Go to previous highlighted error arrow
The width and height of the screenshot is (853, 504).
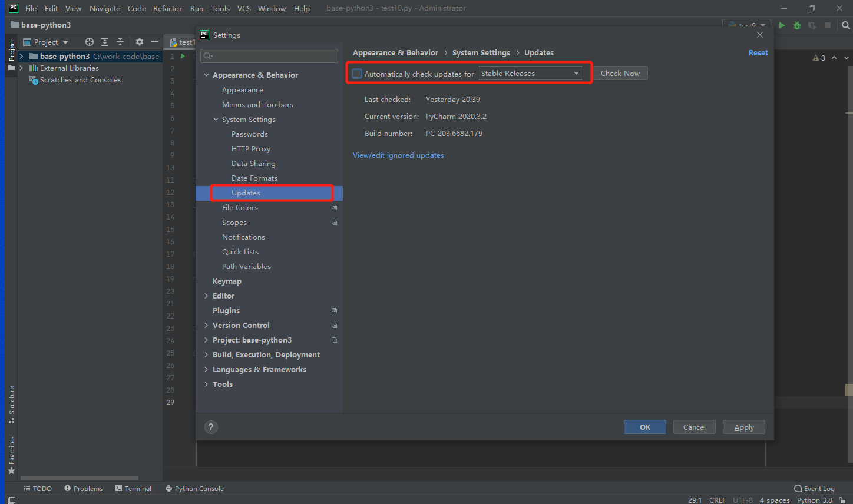tap(834, 58)
